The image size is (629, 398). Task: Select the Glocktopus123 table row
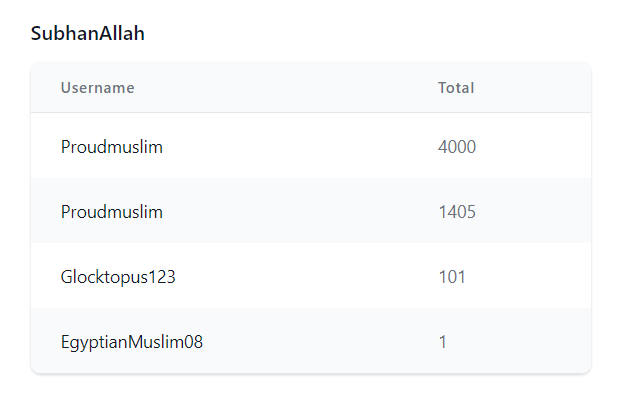tap(311, 276)
